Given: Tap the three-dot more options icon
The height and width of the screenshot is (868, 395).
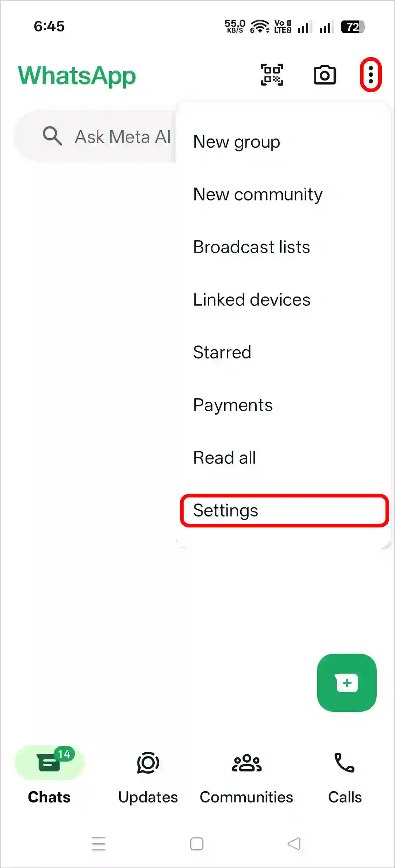Looking at the screenshot, I should pos(371,75).
